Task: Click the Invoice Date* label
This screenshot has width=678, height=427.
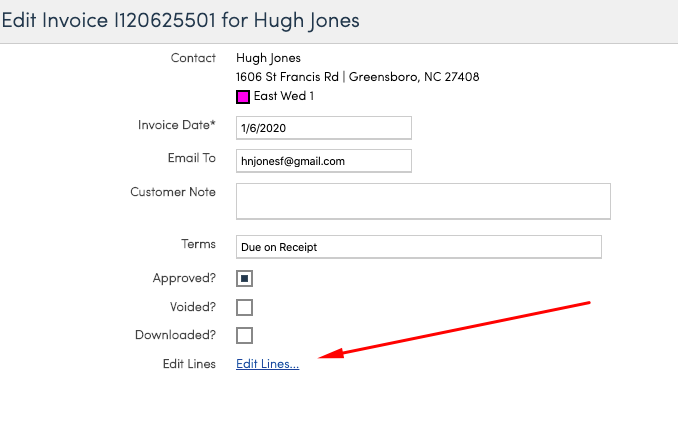Action: click(x=176, y=125)
